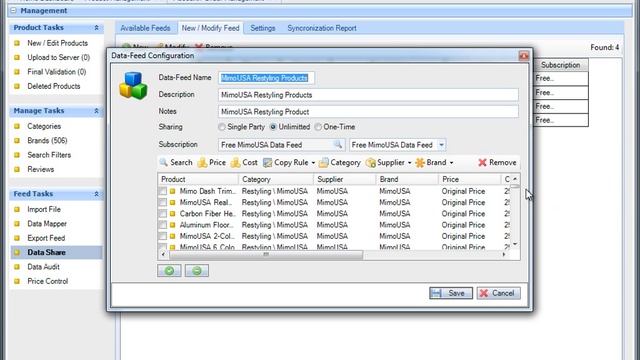The image size is (640, 360).
Task: Click the Copy Rule icon
Action: 267,162
